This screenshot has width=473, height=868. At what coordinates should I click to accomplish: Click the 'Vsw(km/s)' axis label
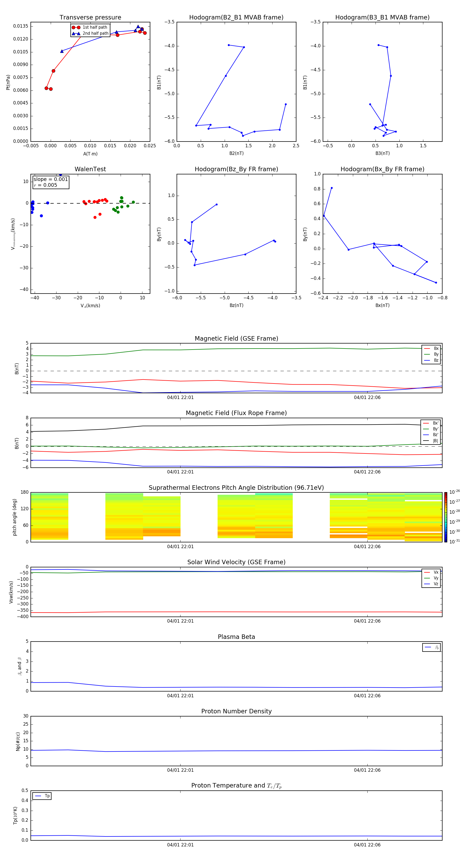(11, 592)
